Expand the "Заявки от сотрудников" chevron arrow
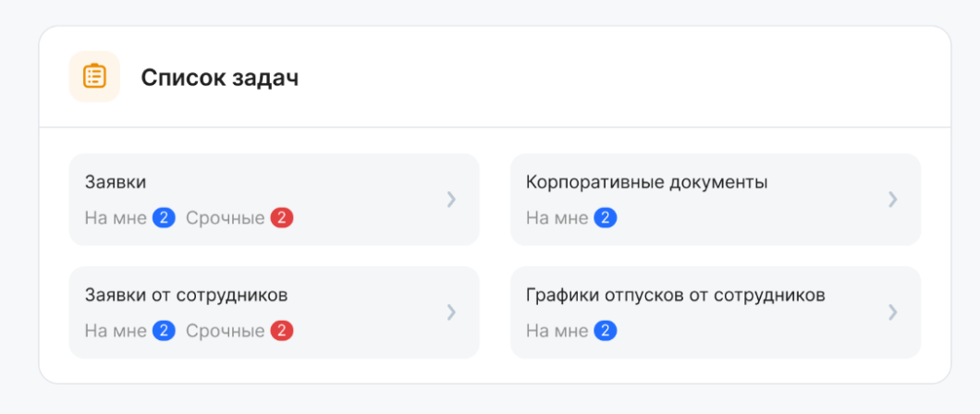 coord(451,311)
